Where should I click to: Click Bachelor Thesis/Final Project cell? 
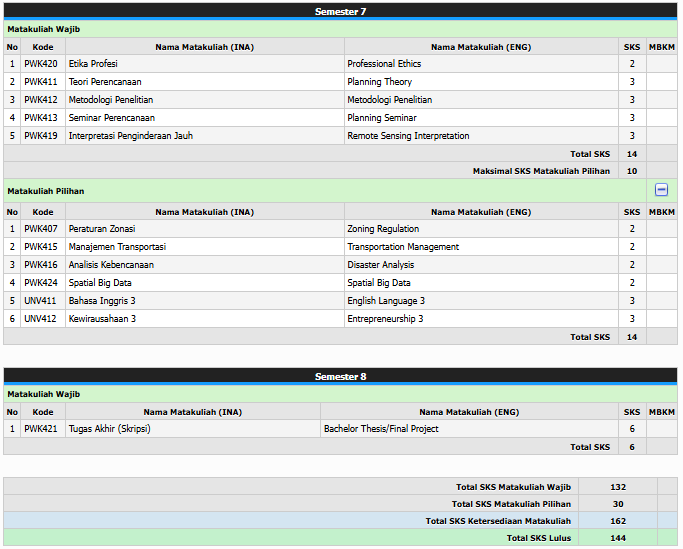click(x=381, y=429)
